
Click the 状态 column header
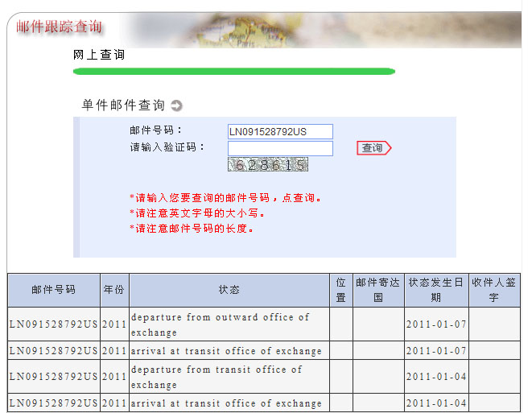pyautogui.click(x=229, y=290)
